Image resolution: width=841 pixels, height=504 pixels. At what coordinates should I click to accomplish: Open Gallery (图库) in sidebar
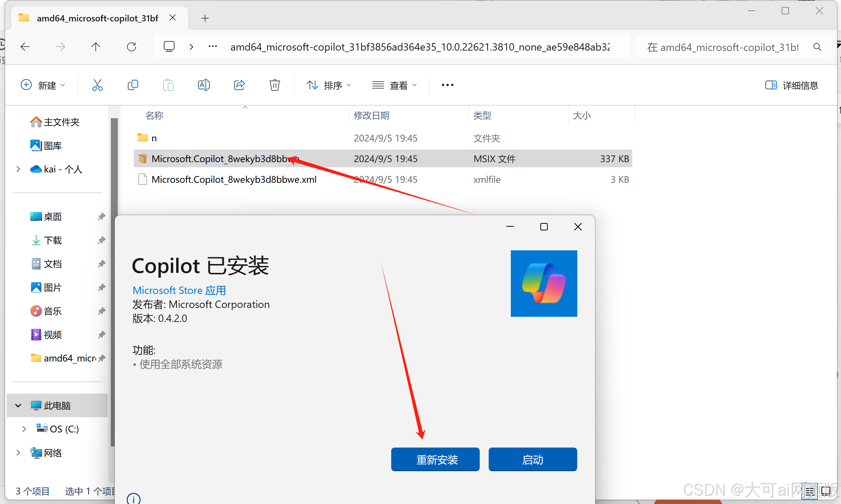(x=47, y=146)
